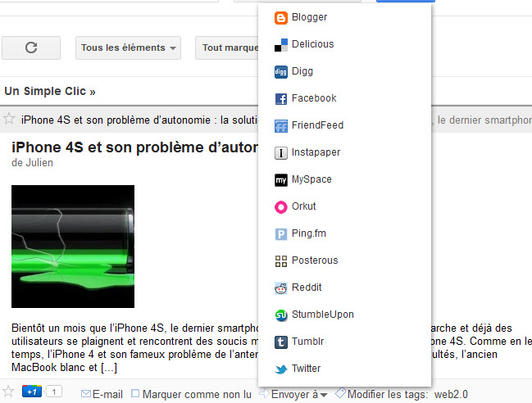Image resolution: width=532 pixels, height=403 pixels.
Task: Select StumbleUpon in the menu
Action: [x=345, y=315]
